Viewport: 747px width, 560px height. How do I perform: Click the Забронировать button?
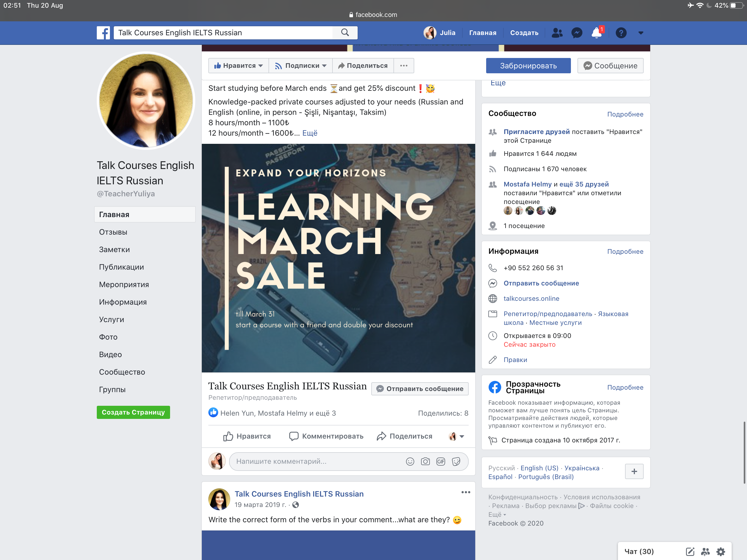click(529, 66)
